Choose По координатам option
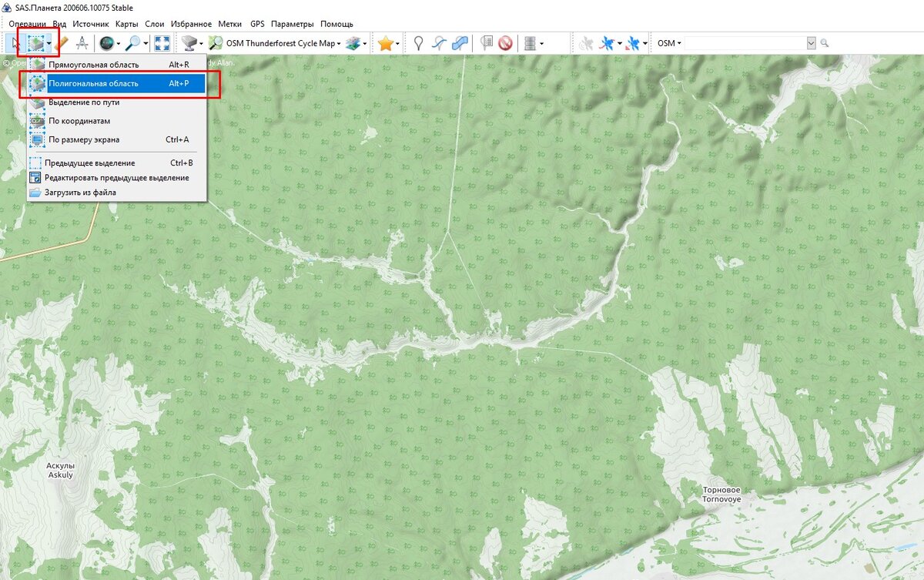 coord(117,121)
